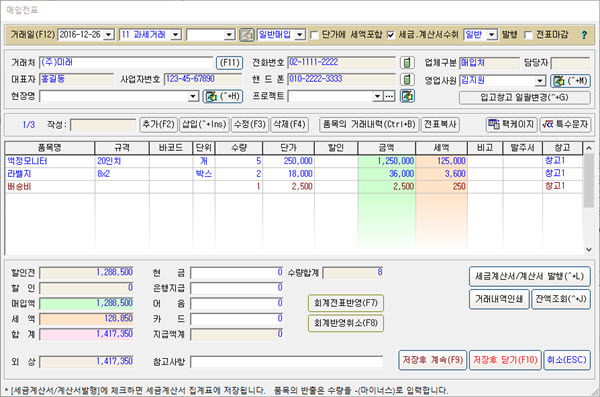Image resolution: width=600 pixels, height=397 pixels.
Task: Click the 전표복사 button
Action: tap(440, 124)
